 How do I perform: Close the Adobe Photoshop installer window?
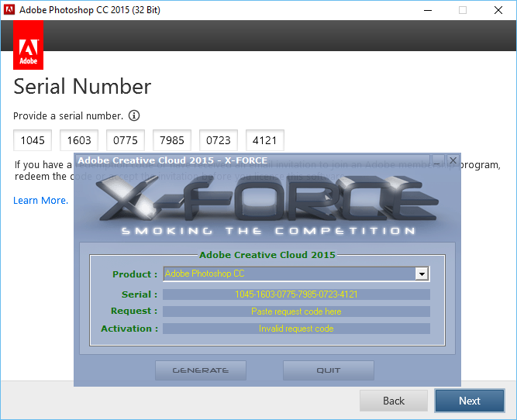click(x=498, y=10)
